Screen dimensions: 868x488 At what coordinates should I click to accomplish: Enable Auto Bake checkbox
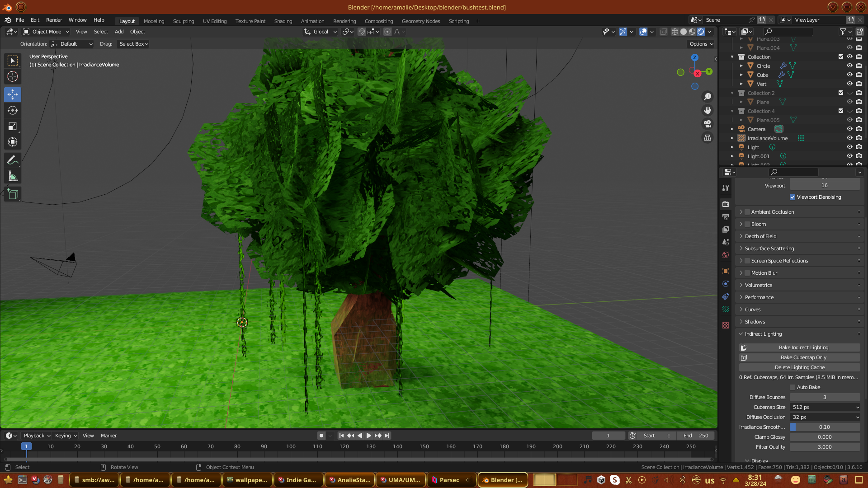793,387
